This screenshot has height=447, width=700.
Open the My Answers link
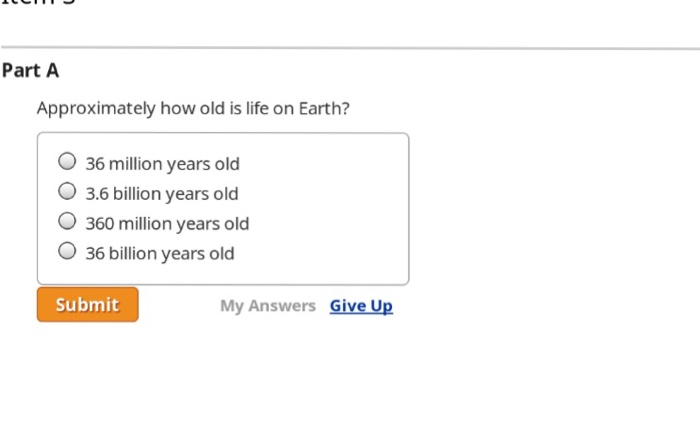click(x=267, y=306)
